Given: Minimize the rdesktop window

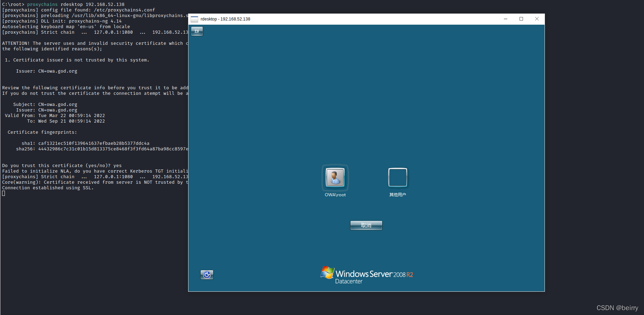Looking at the screenshot, I should (x=506, y=19).
